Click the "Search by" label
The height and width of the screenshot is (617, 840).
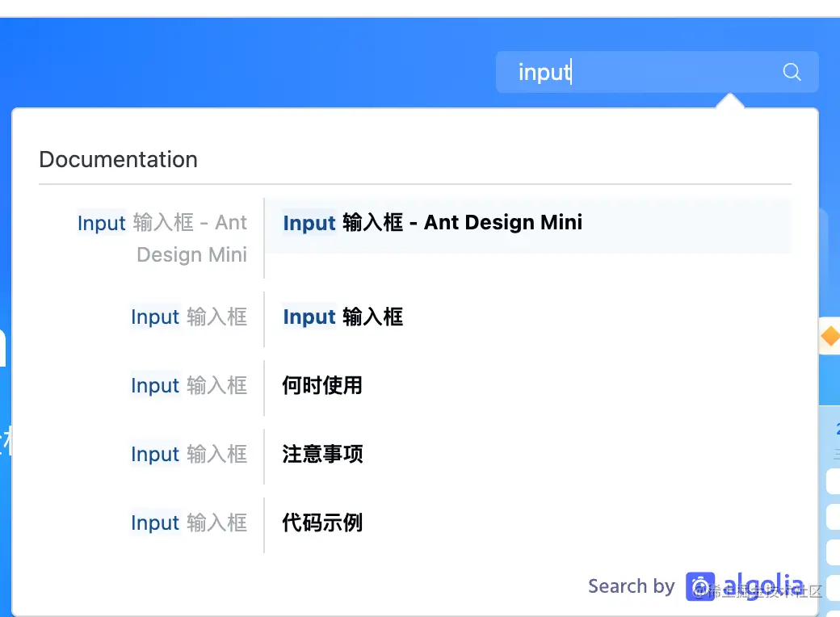[x=631, y=586]
